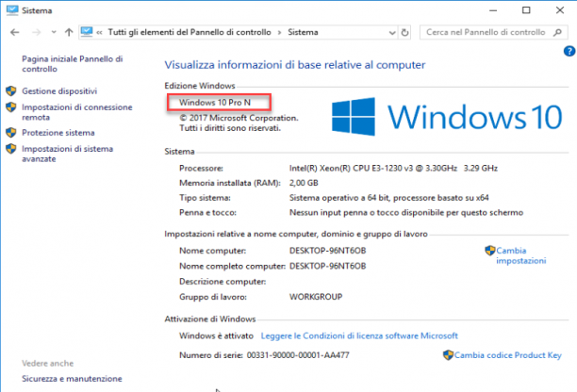
Task: Focus the Cerca nel Pannello di controllo field
Action: (493, 32)
